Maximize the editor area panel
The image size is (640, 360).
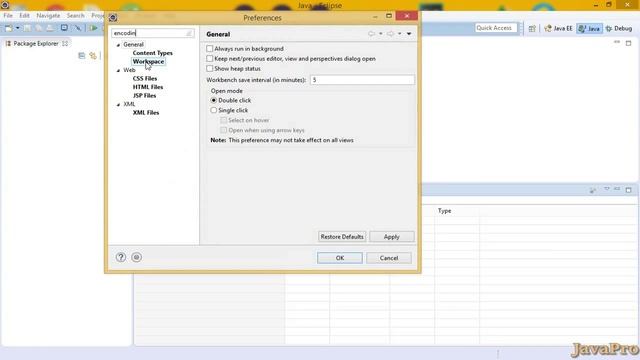click(x=629, y=43)
